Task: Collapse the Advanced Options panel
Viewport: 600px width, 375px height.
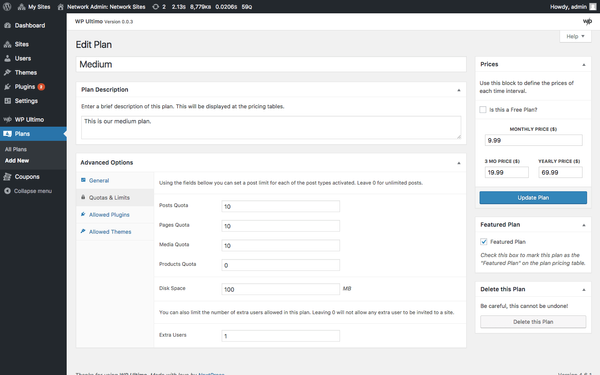Action: coord(458,163)
